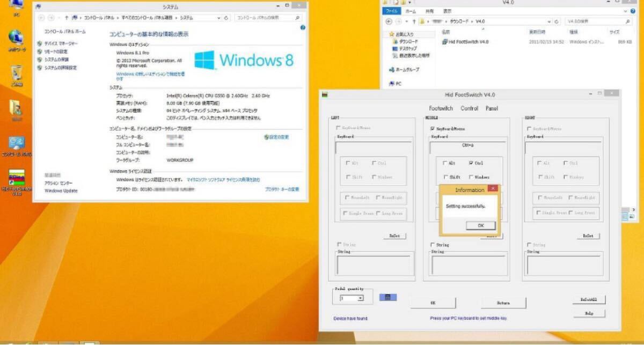644x345 pixels.
Task: Sort files by Date modified column header
Action: pyautogui.click(x=538, y=32)
